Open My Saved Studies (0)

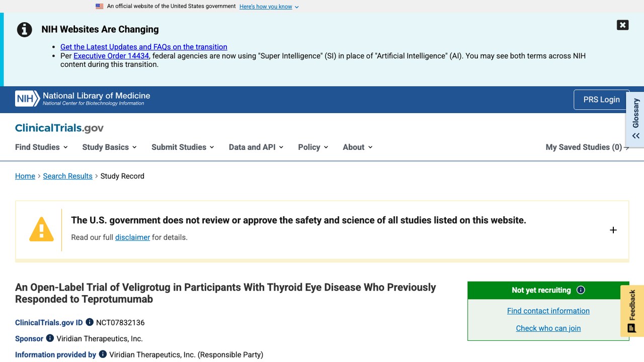[x=587, y=147]
